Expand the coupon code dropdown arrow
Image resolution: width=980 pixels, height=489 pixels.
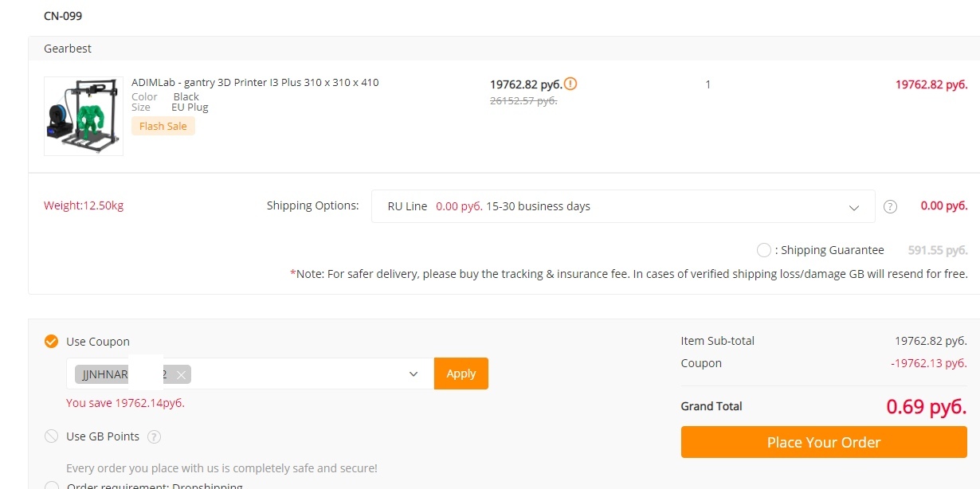pos(414,374)
